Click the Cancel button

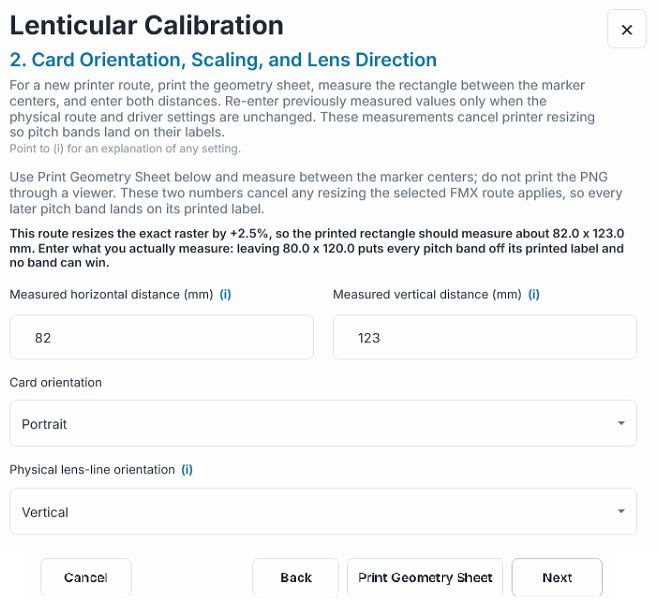click(x=86, y=577)
